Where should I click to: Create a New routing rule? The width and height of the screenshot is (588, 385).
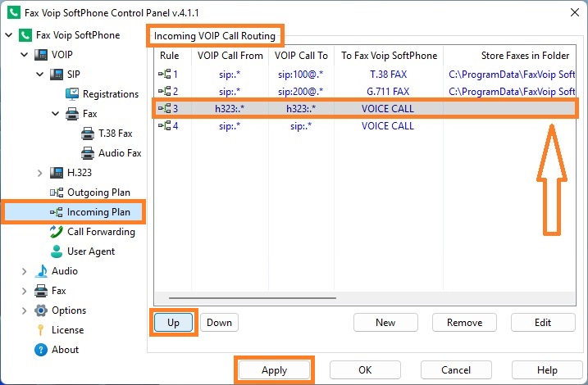click(x=385, y=323)
